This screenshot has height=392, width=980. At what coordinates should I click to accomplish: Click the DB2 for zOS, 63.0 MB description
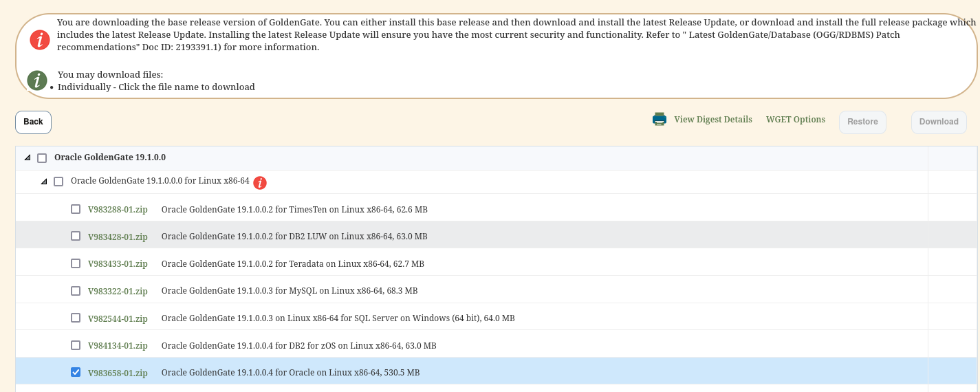click(299, 345)
